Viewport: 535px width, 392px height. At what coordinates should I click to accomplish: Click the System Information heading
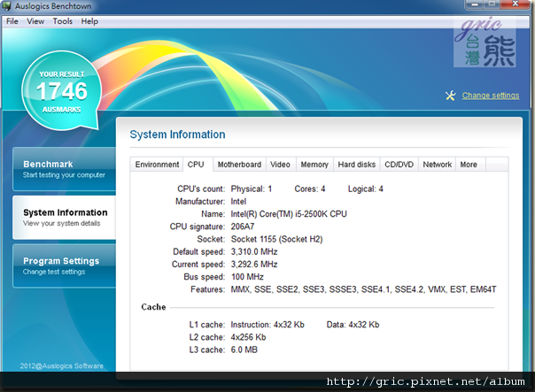coord(177,135)
